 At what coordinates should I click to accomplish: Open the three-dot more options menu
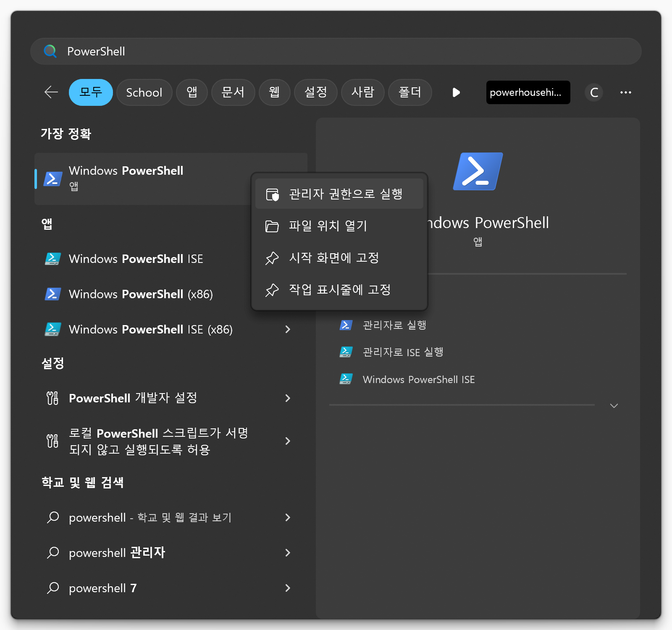(626, 92)
